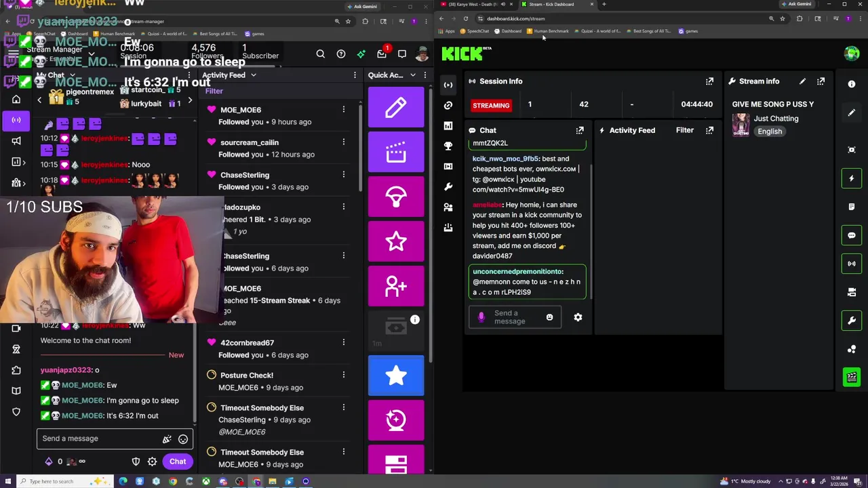The height and width of the screenshot is (488, 868).
Task: Toggle Kick right sidebar pencil panel
Action: click(852, 113)
